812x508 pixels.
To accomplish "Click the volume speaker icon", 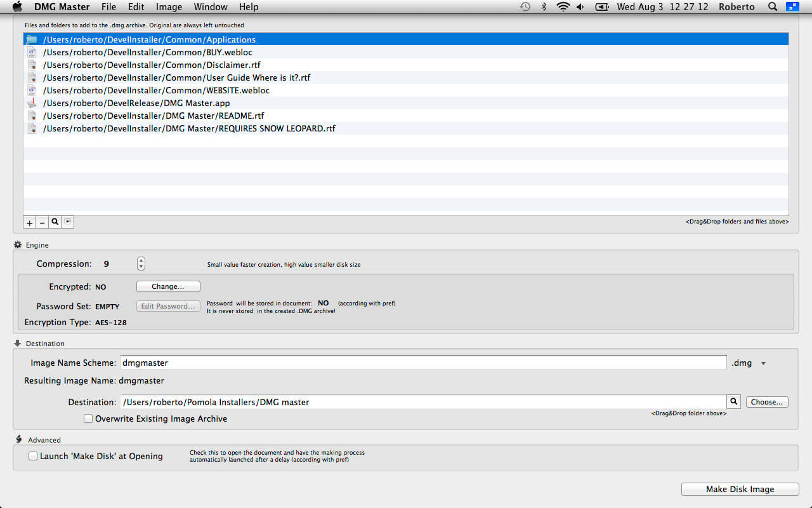I will tap(580, 7).
